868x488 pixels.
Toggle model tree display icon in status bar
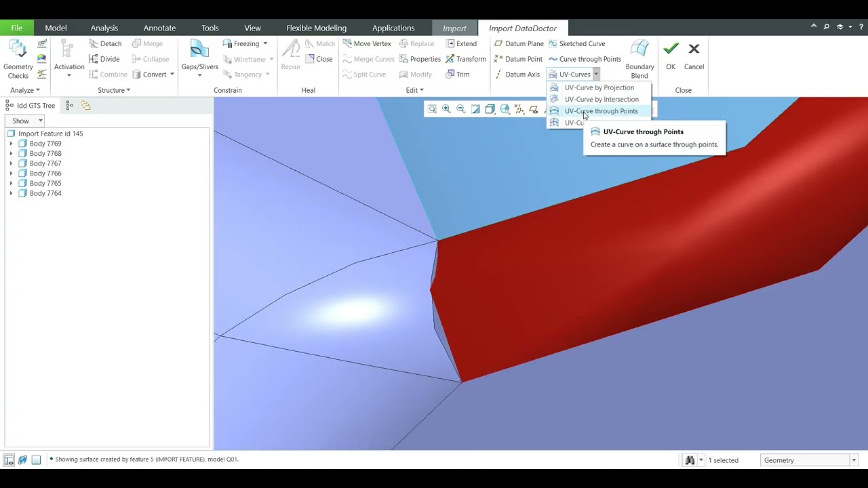click(9, 460)
